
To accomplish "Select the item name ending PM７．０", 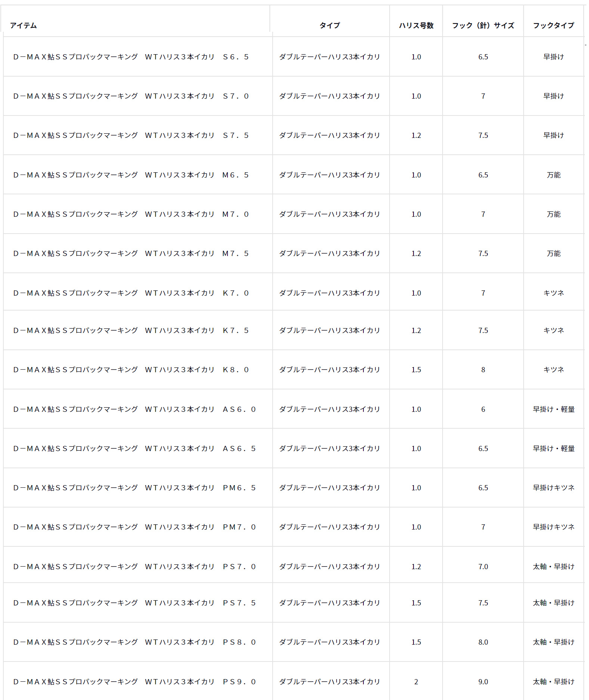I will pyautogui.click(x=135, y=527).
